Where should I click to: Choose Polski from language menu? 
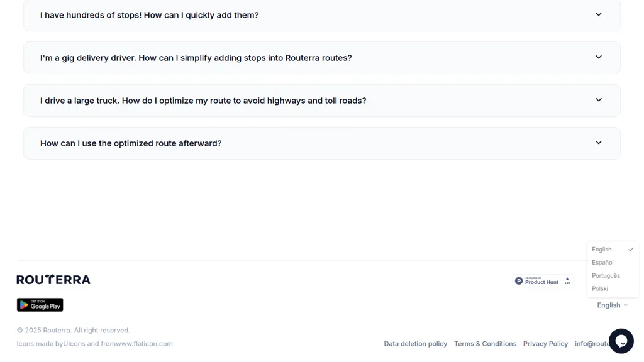(x=613, y=289)
